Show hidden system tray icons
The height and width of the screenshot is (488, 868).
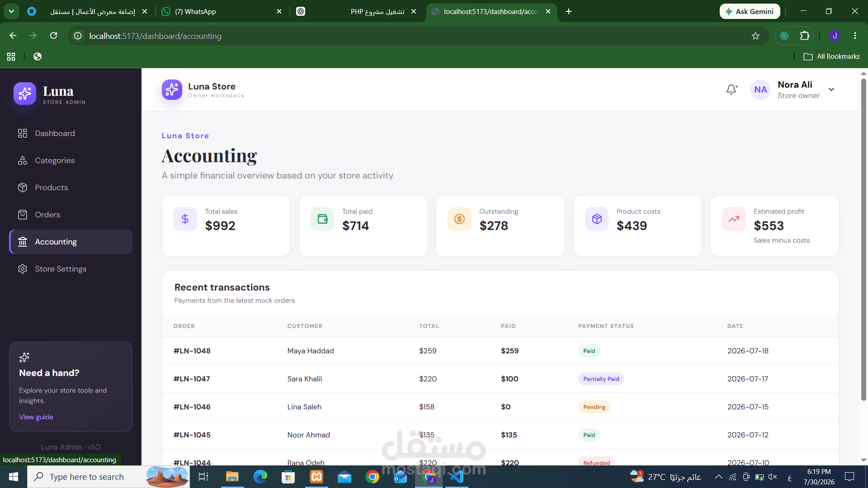(x=718, y=477)
